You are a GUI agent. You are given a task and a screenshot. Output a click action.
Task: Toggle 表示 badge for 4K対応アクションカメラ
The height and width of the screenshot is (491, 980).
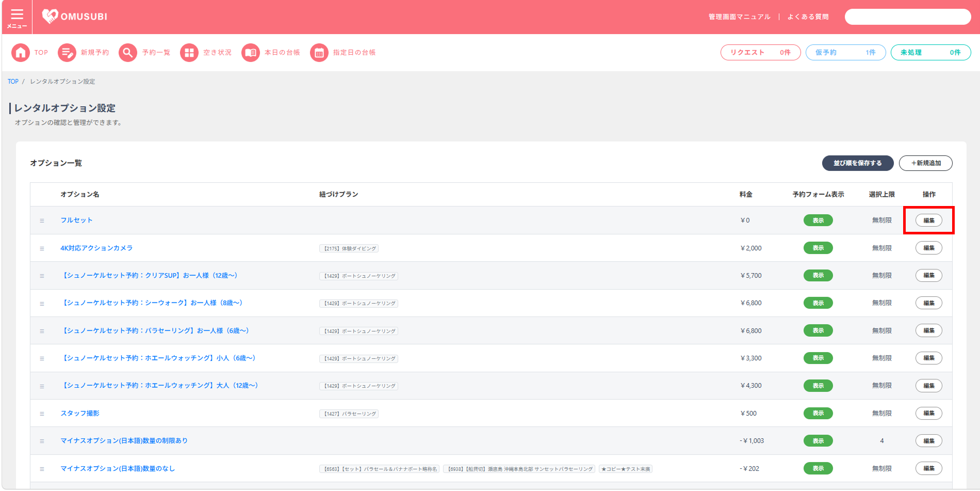pos(818,248)
